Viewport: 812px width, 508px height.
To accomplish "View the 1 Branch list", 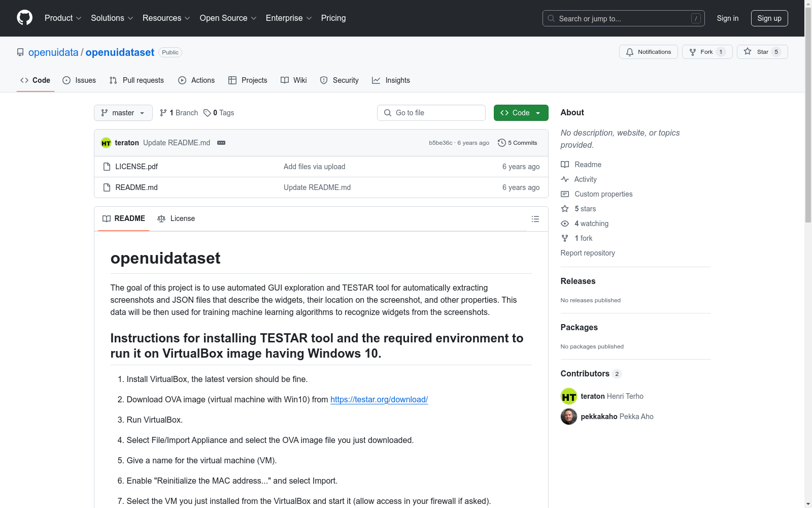I will click(x=179, y=113).
